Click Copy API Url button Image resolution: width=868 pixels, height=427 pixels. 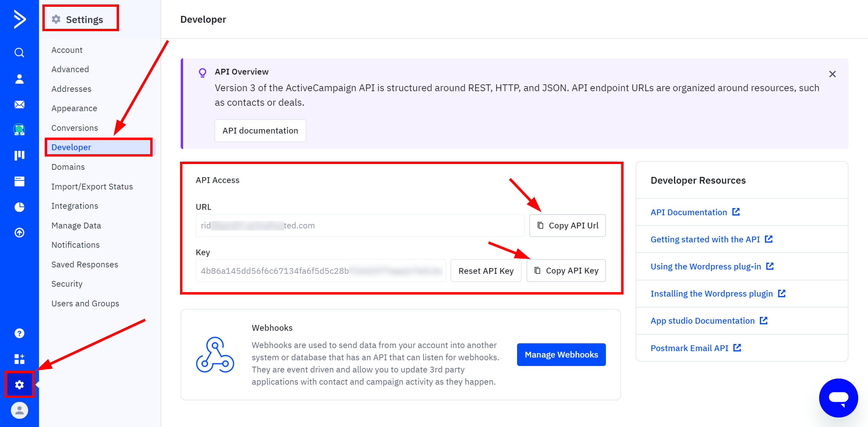point(567,225)
